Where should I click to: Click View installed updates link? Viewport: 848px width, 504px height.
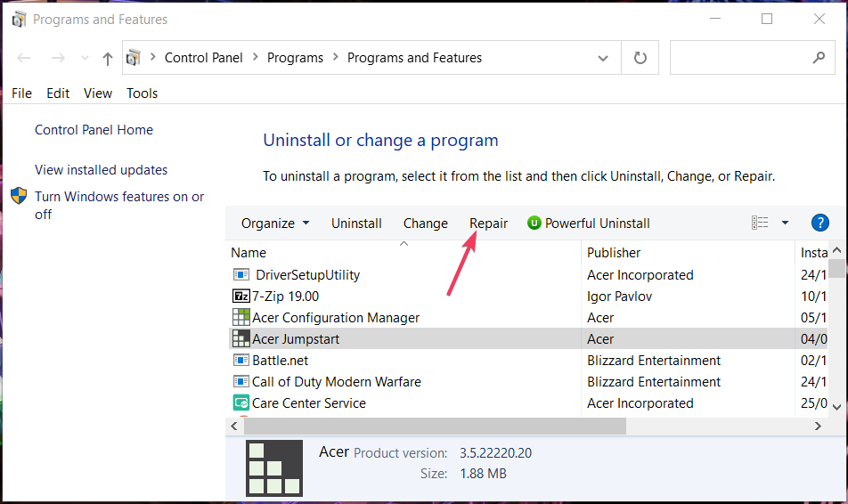(x=102, y=170)
